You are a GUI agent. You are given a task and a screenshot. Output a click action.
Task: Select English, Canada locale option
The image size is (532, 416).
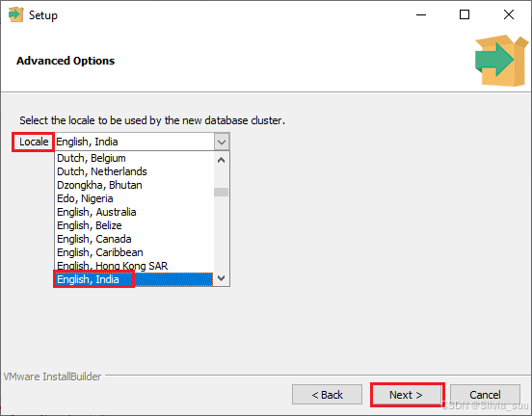tap(134, 239)
